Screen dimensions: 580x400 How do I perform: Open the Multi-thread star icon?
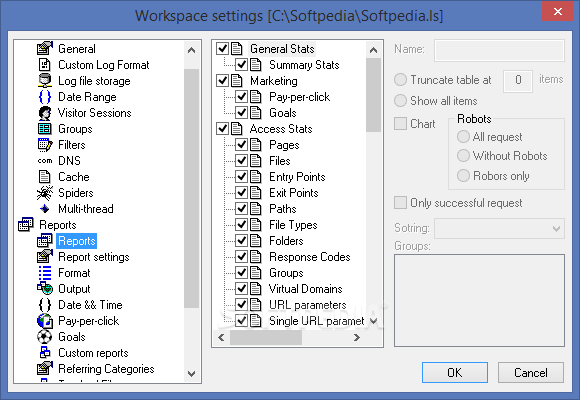(45, 209)
